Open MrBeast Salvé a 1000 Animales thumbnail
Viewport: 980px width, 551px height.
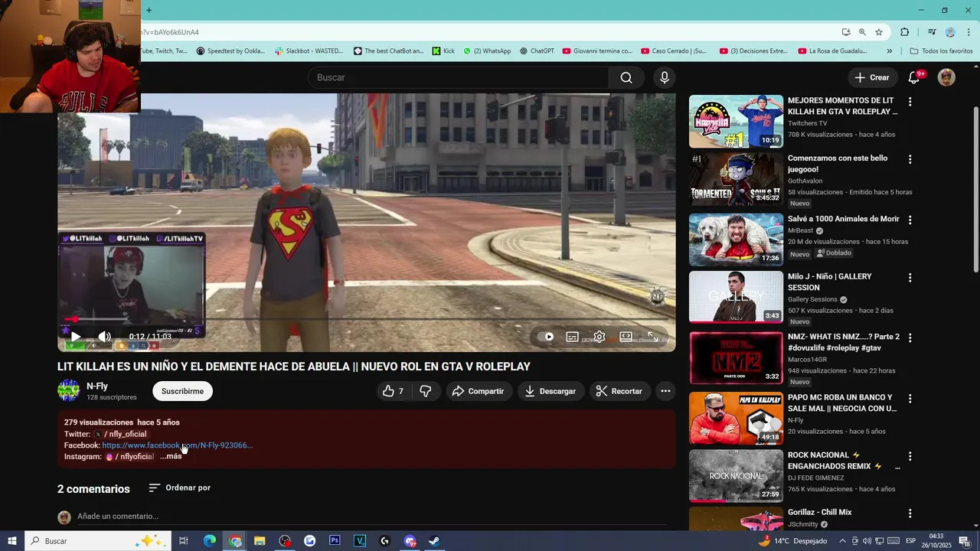736,240
